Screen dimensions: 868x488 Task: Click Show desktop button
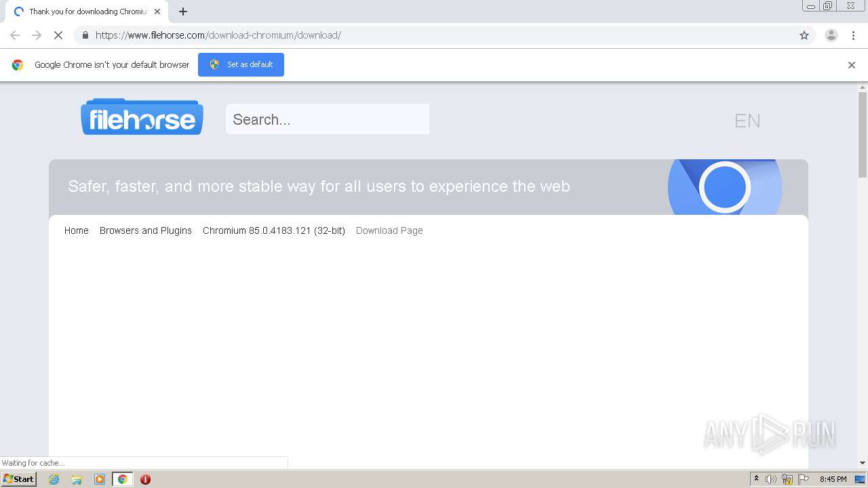pos(860,479)
